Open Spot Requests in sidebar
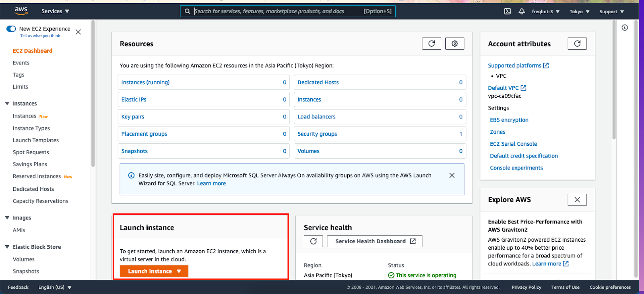The width and height of the screenshot is (644, 294). click(x=31, y=152)
